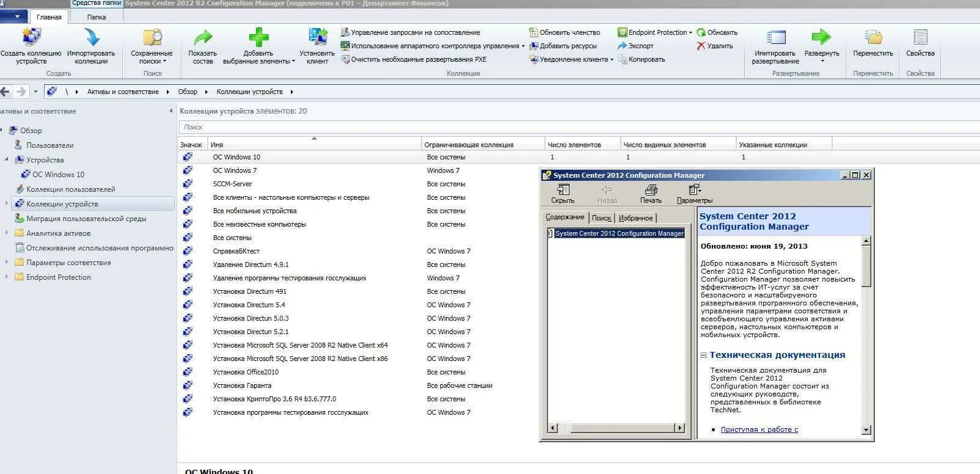Click Обновить членство in ribbon

coord(565,32)
